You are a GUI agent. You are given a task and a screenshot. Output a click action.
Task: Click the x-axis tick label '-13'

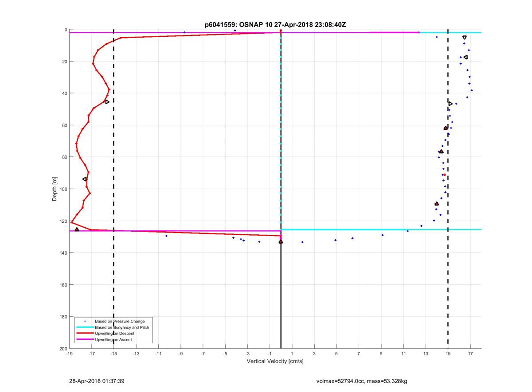coord(136,353)
